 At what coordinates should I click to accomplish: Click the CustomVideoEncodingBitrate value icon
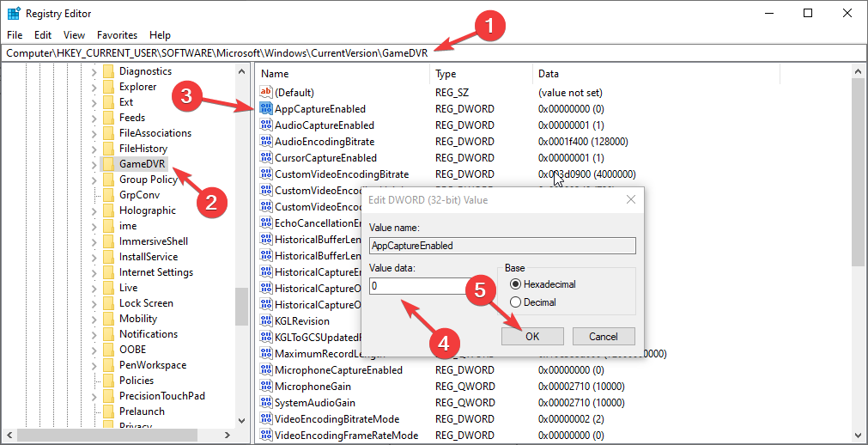coord(266,174)
